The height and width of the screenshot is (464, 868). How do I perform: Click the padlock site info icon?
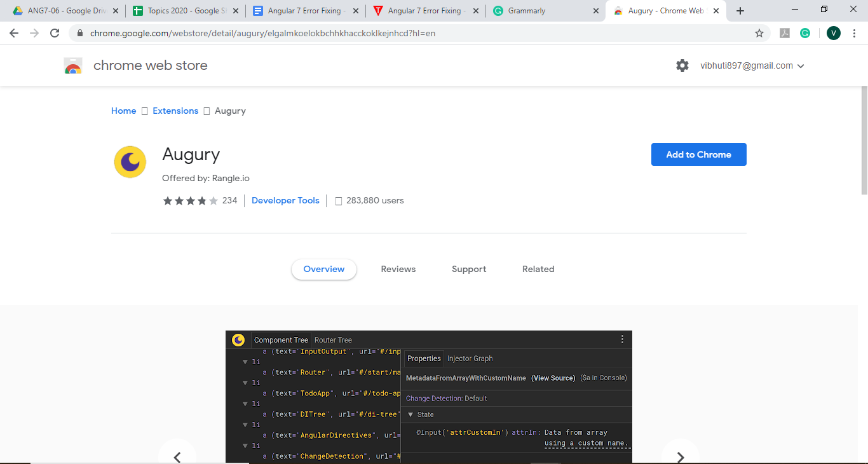tap(80, 34)
